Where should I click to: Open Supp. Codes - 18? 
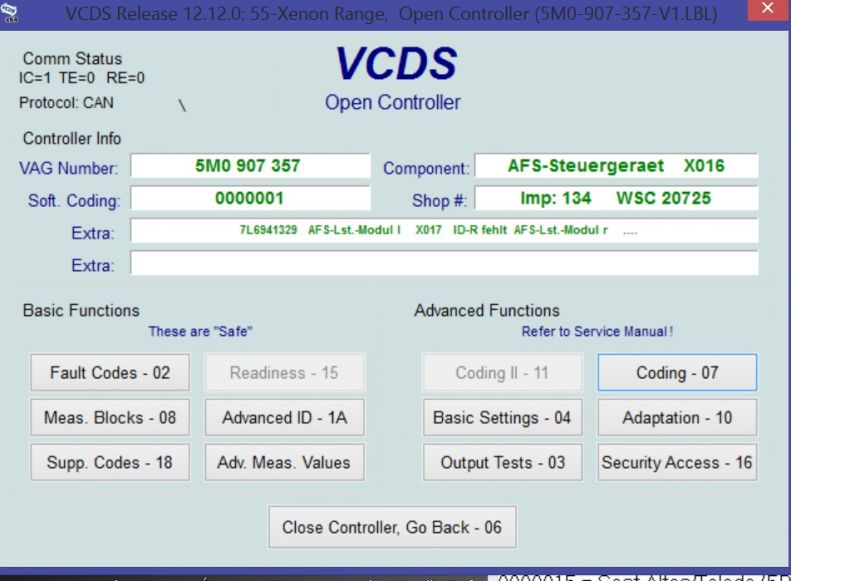tap(110, 462)
